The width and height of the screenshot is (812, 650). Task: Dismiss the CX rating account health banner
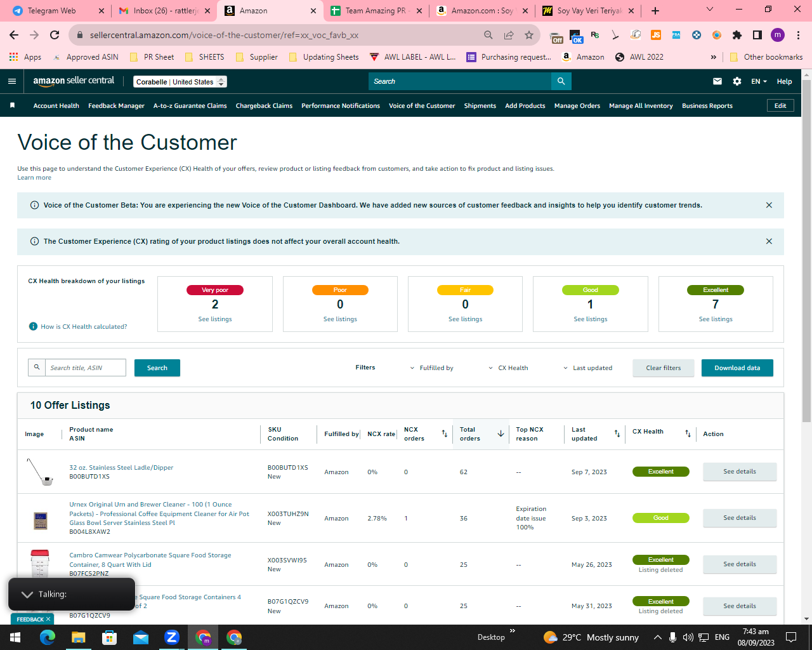[769, 241]
